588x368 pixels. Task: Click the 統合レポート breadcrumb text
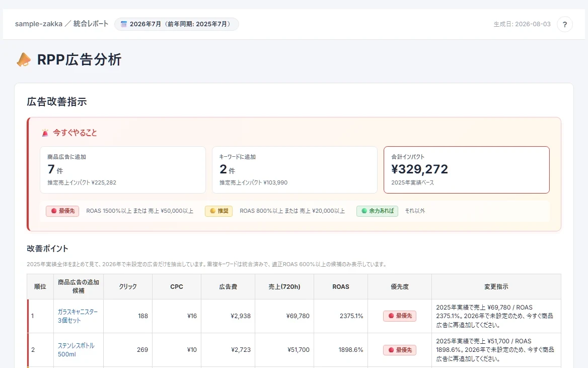(91, 24)
